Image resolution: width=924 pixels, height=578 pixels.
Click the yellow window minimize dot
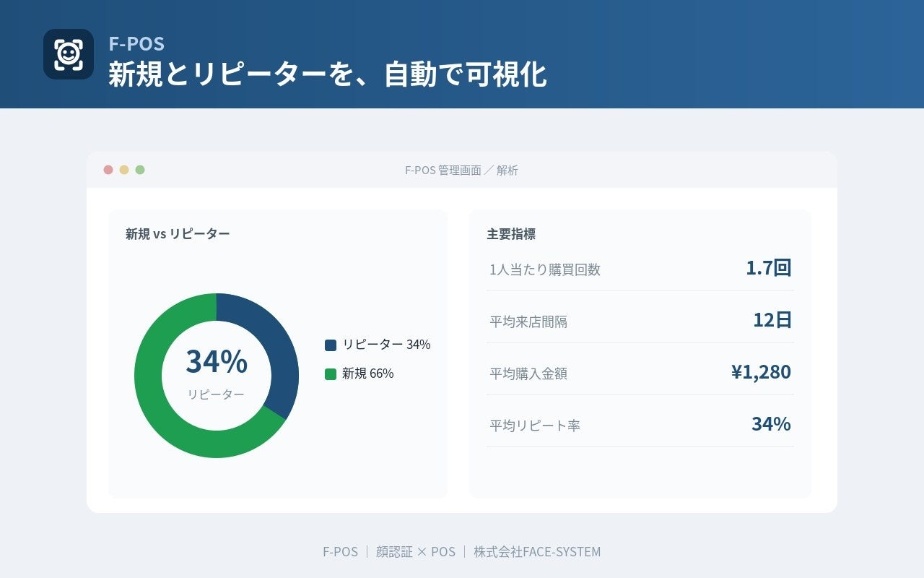click(x=124, y=170)
